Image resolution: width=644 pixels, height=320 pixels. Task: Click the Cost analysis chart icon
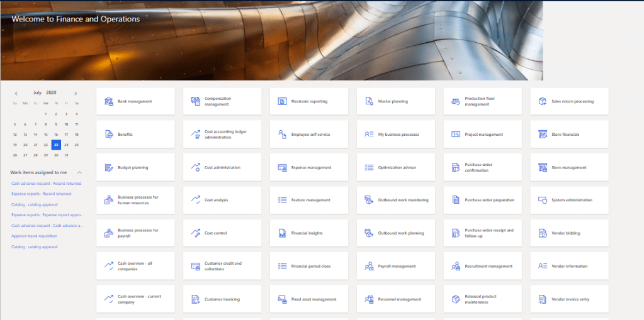(195, 200)
